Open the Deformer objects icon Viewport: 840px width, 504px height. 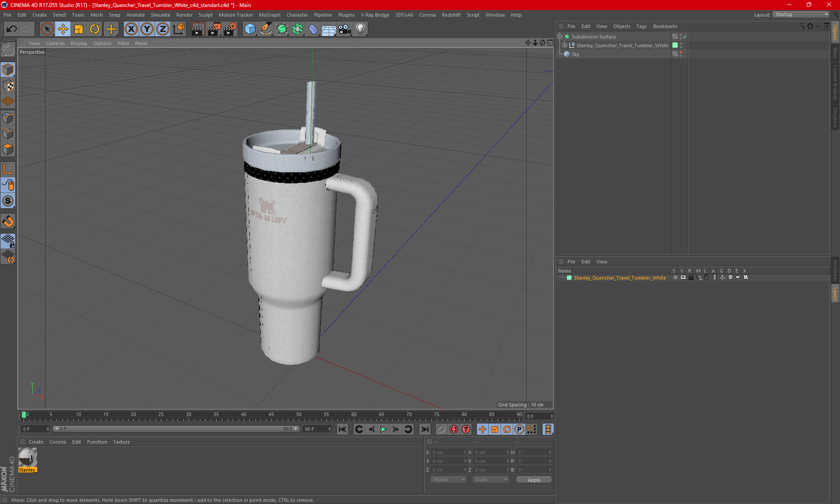point(313,29)
